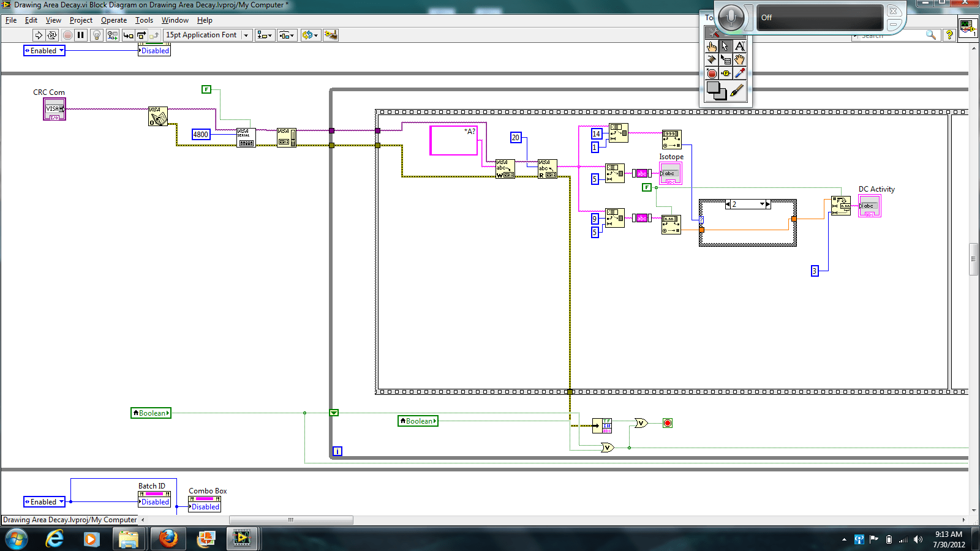Image resolution: width=980 pixels, height=551 pixels.
Task: Click the *A? string constant
Action: tap(454, 140)
